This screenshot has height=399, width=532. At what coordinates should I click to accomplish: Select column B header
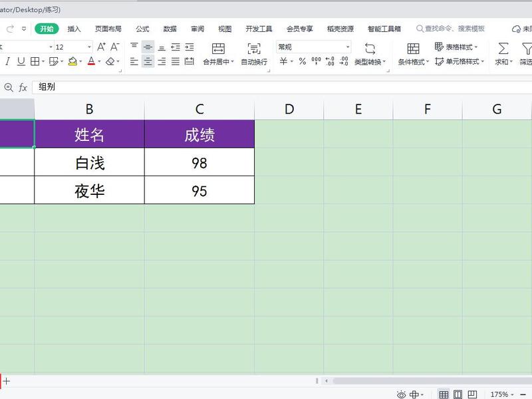point(89,109)
